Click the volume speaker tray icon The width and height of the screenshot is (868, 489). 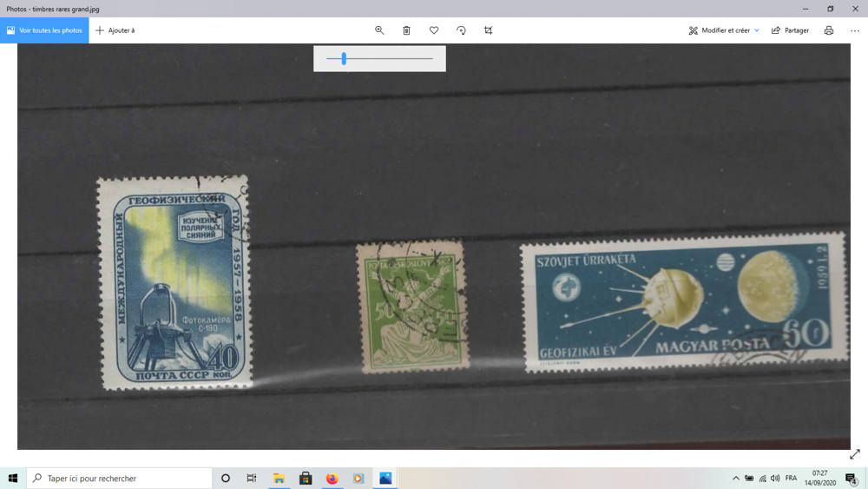coord(775,478)
